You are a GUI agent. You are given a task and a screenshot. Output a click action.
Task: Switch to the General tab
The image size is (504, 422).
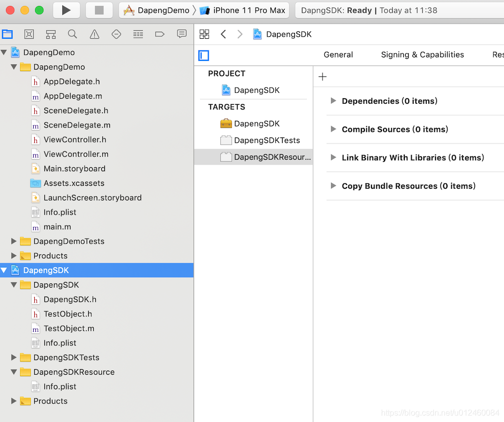point(338,54)
